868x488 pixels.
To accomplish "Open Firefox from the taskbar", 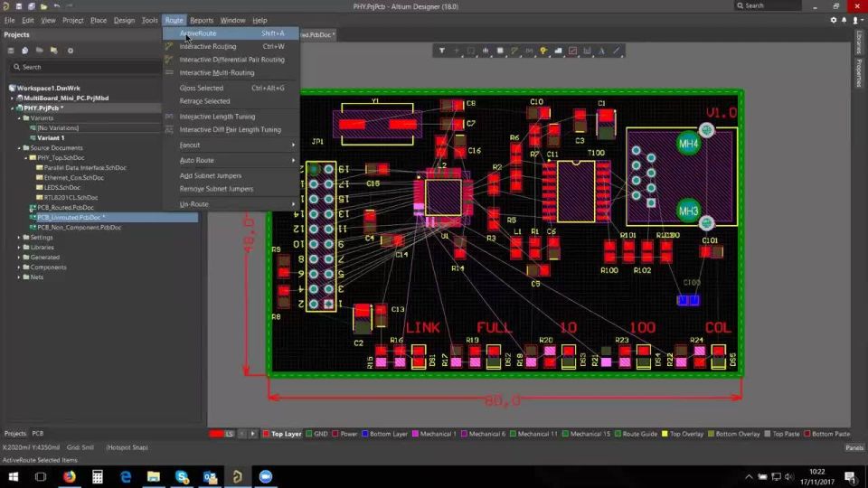I will 70,476.
